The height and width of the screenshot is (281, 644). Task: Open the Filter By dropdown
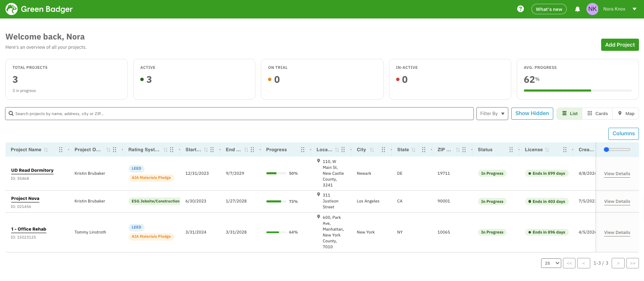tap(492, 113)
